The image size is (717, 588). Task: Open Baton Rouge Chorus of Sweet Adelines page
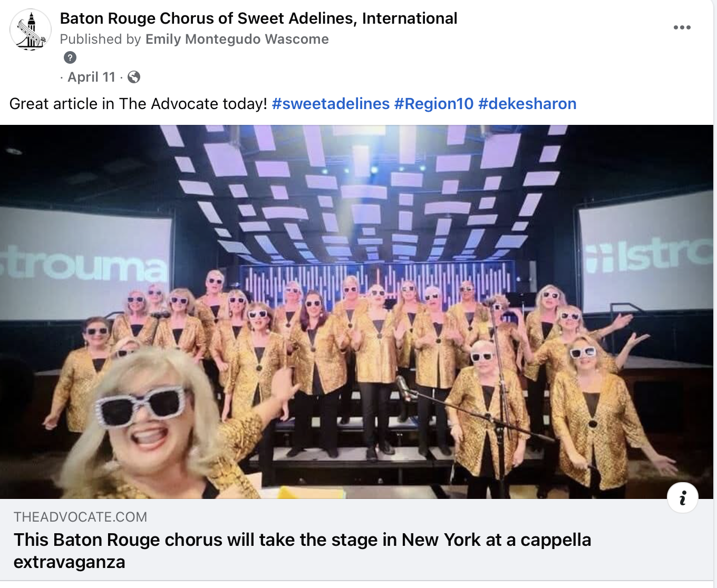pyautogui.click(x=258, y=18)
